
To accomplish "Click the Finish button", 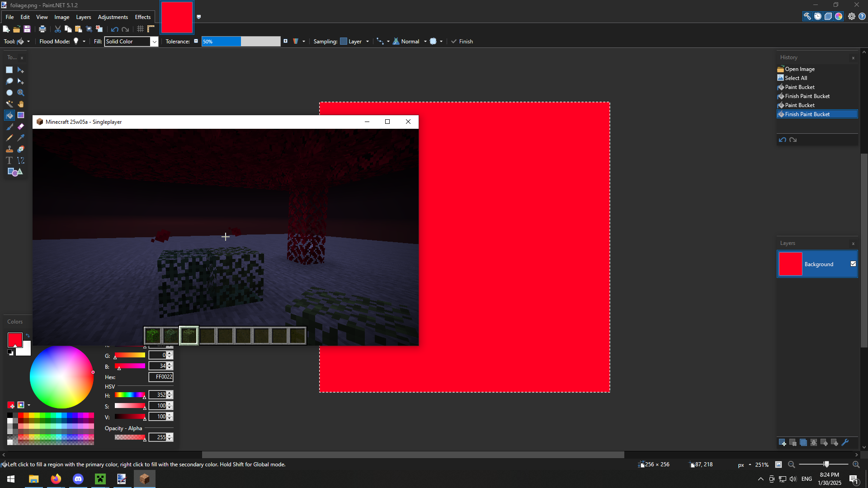I will click(x=462, y=42).
